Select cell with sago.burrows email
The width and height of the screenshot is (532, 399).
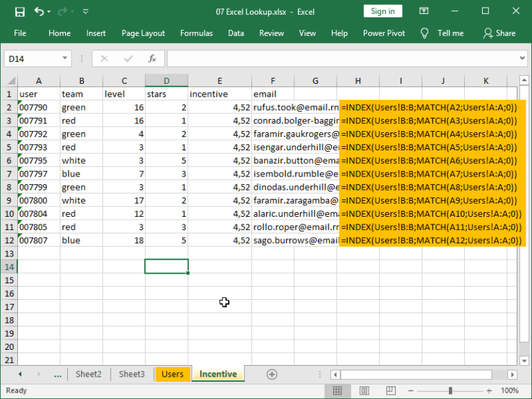click(x=296, y=240)
